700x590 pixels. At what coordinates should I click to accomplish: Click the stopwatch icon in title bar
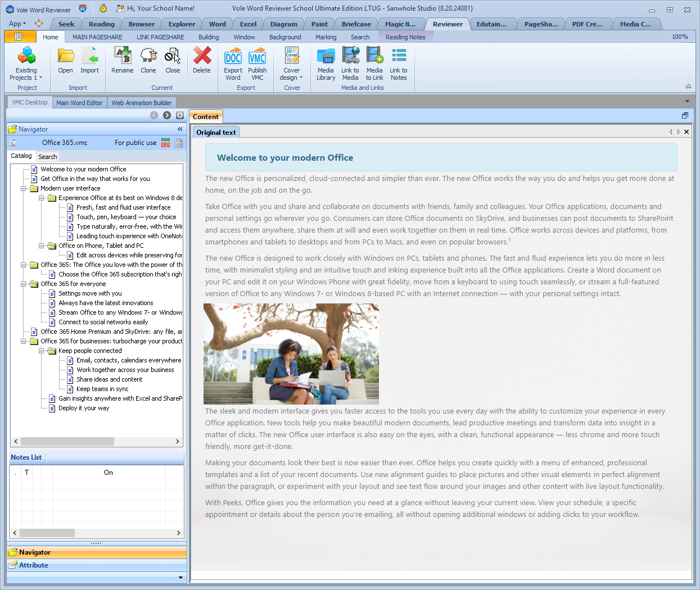[103, 8]
